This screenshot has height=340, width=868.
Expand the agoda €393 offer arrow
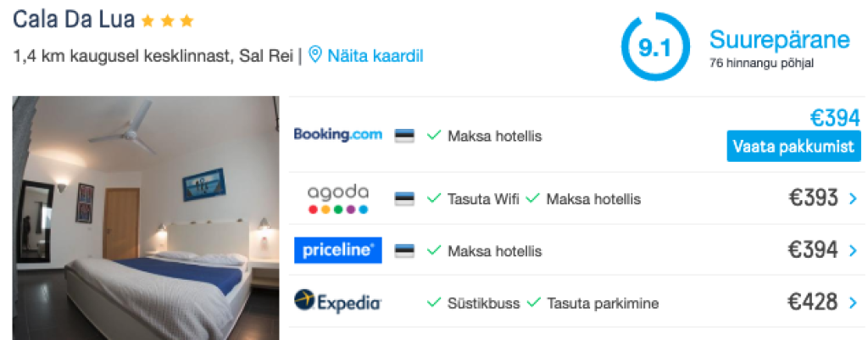853,199
